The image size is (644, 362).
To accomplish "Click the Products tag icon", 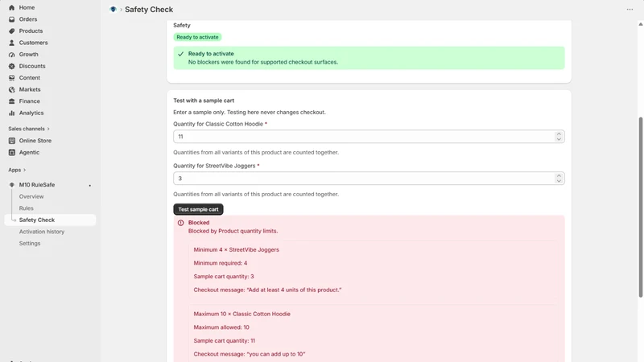I will (x=11, y=31).
